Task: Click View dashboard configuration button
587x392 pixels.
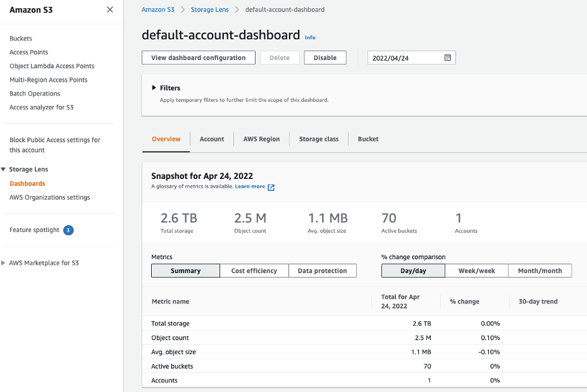Action: (x=199, y=58)
